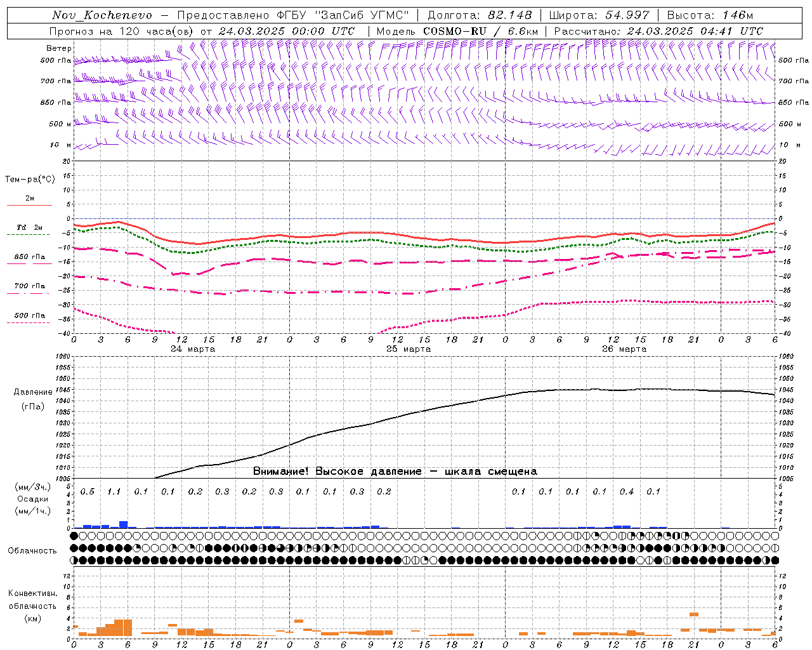
Task: Click the 0.5 precipitation value
Action: [88, 492]
